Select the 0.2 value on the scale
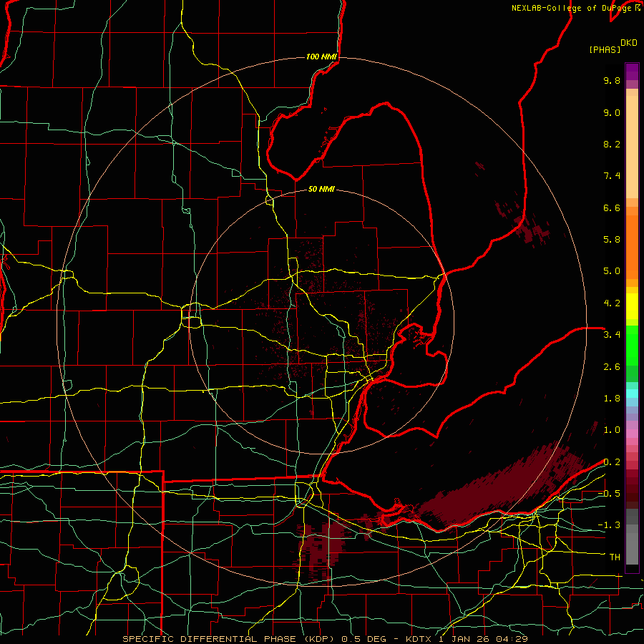Screen dimensions: 644x644 pyautogui.click(x=612, y=462)
